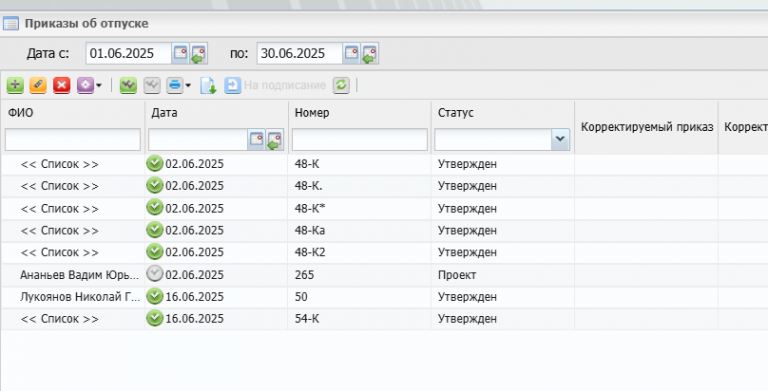This screenshot has width=768, height=391.
Task: Click reset icon in Дата column filter
Action: click(275, 140)
